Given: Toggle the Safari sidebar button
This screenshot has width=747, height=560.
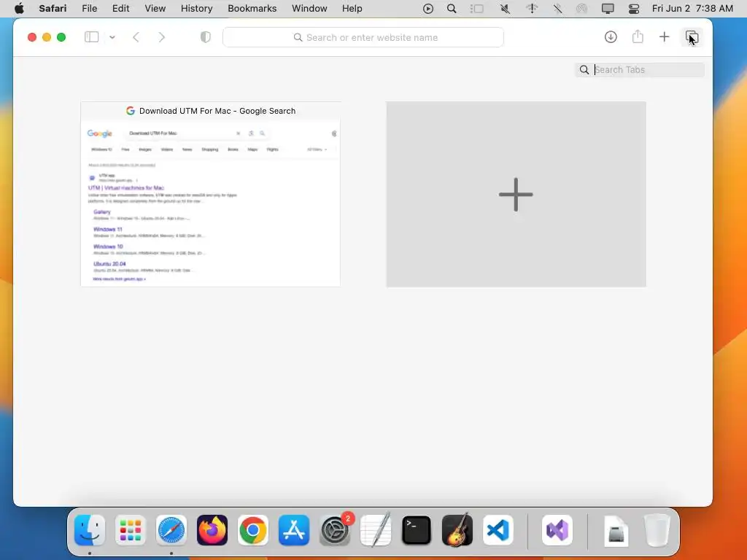Looking at the screenshot, I should point(91,37).
